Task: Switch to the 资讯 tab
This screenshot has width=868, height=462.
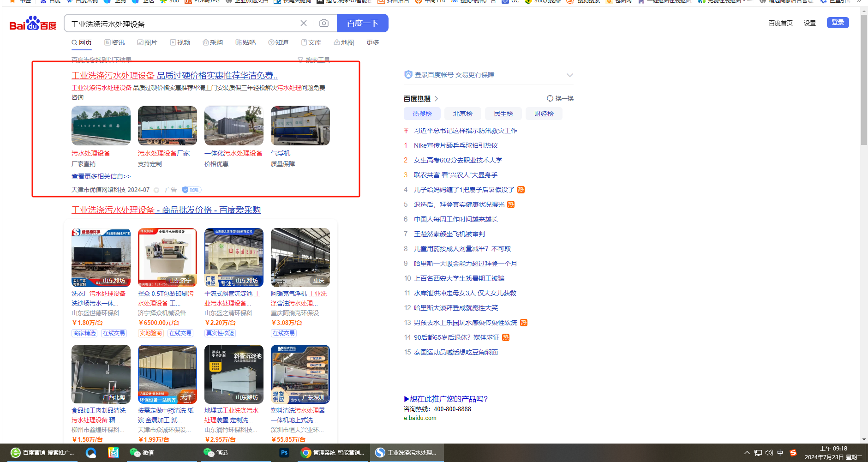Action: point(114,42)
